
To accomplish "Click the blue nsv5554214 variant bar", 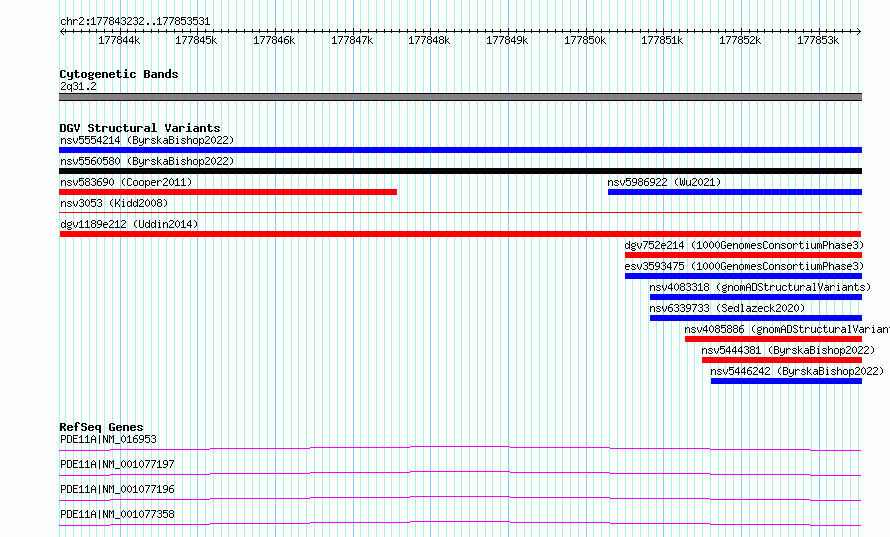I will point(460,150).
